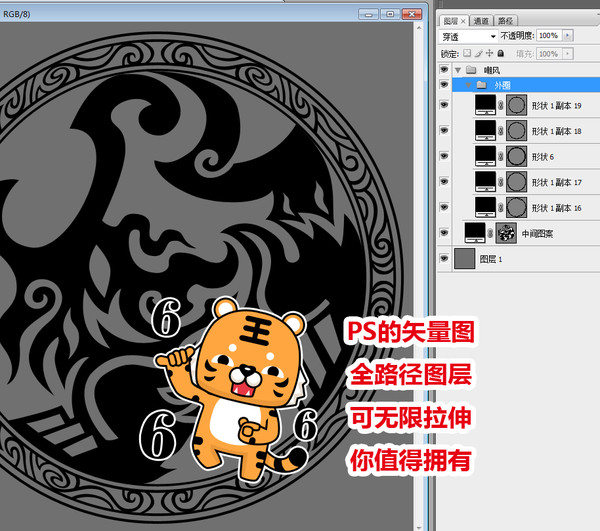
Task: Click link icon of 形状 1 副本 18
Action: [501, 131]
